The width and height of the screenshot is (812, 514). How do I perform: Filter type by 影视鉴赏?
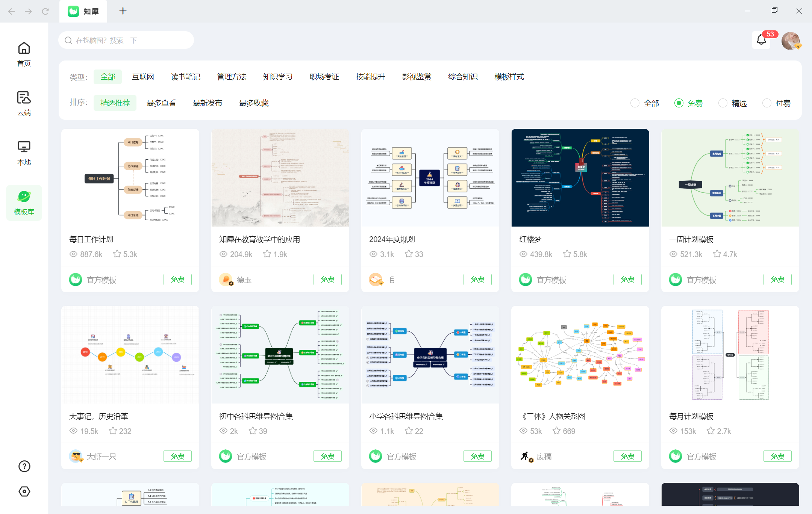(417, 77)
